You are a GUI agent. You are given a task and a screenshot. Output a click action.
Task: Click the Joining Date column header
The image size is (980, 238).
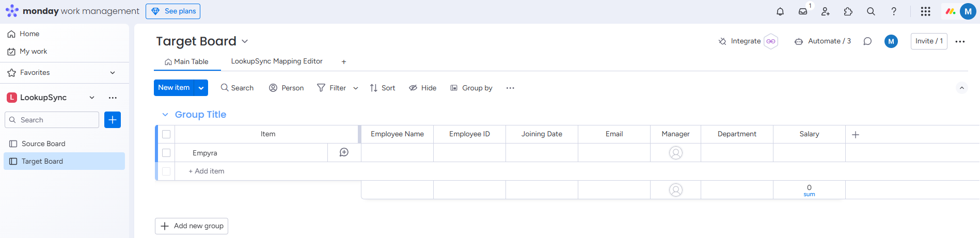pos(542,134)
